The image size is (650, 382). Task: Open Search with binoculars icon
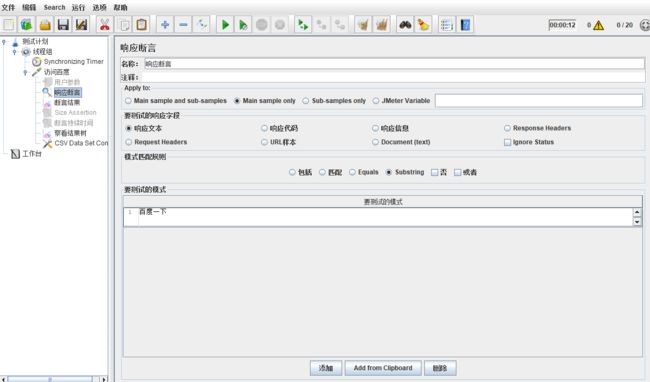pyautogui.click(x=405, y=25)
